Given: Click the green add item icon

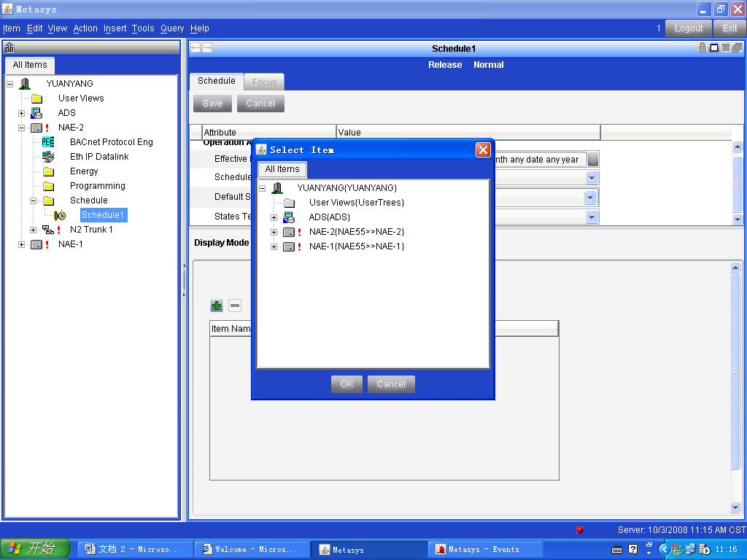Looking at the screenshot, I should tap(217, 306).
